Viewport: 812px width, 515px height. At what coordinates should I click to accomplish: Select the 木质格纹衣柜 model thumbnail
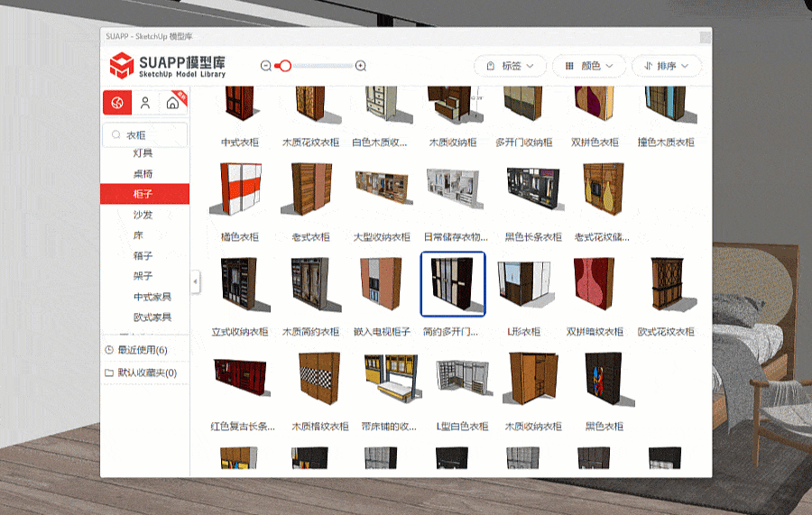(x=318, y=378)
